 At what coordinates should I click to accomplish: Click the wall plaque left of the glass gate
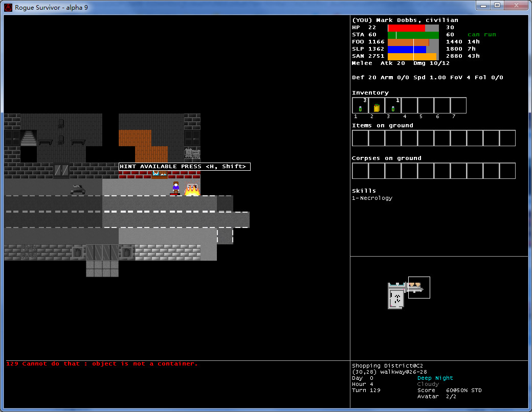[x=78, y=253]
